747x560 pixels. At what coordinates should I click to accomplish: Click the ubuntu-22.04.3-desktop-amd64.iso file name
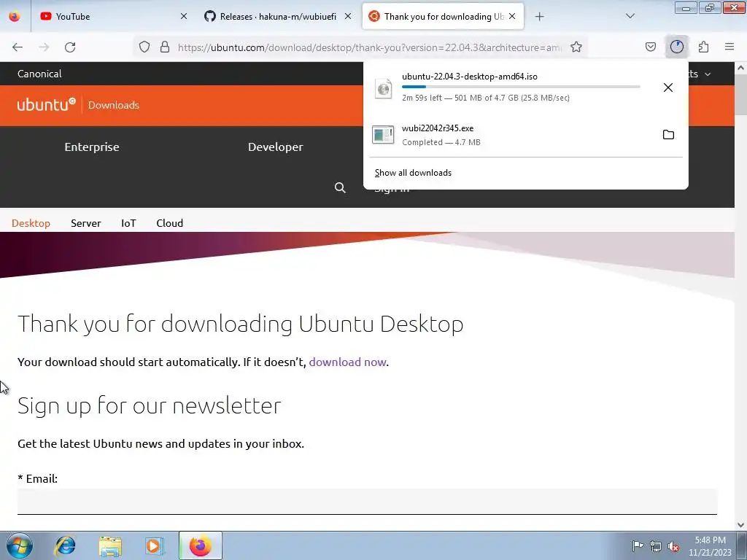[470, 77]
